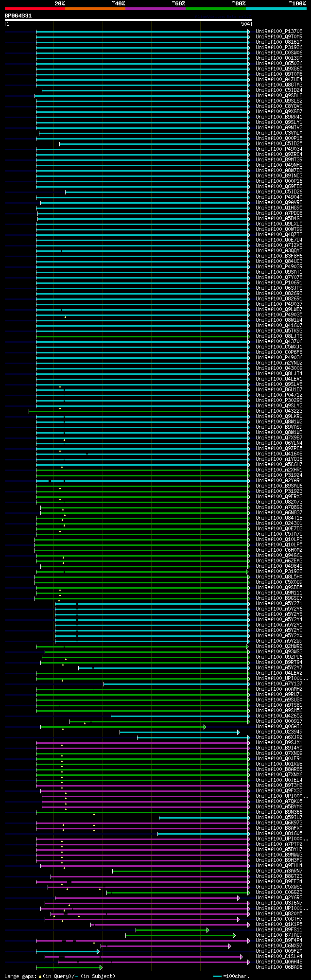Select label UniRef100_Q45NH5
The image size is (311, 980).
point(279,165)
